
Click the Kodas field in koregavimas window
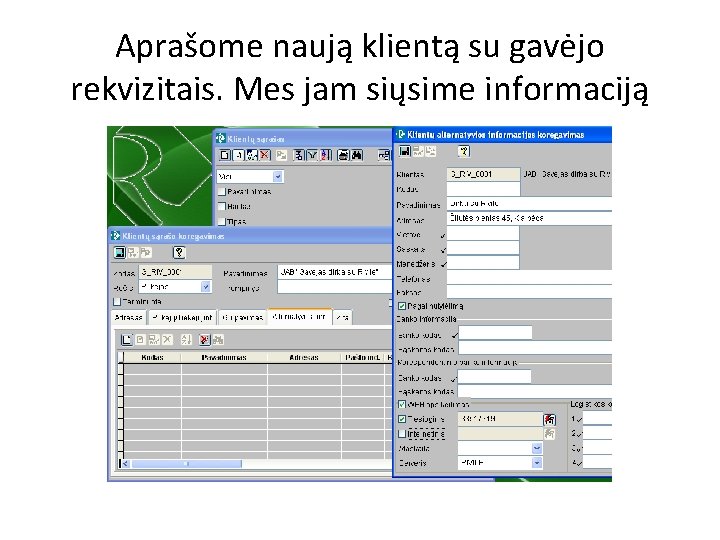pyautogui.click(x=175, y=272)
